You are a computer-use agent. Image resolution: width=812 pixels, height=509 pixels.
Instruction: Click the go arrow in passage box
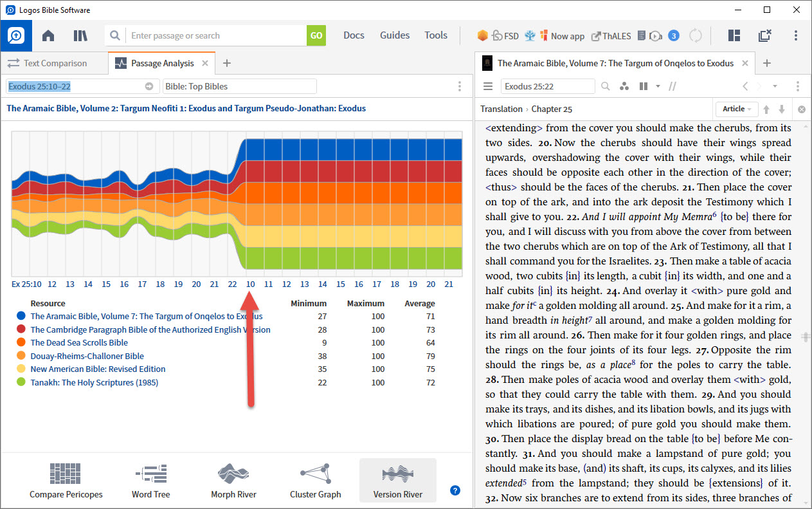pyautogui.click(x=149, y=86)
